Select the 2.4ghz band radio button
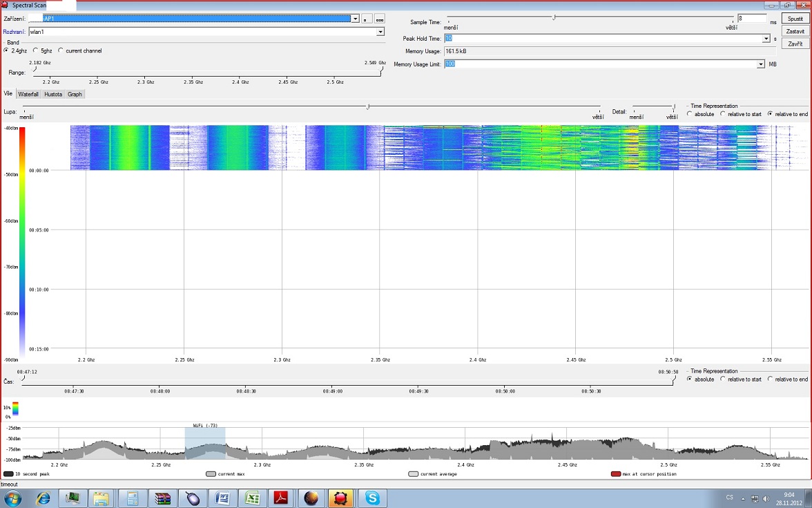This screenshot has height=508, width=812. pyautogui.click(x=6, y=51)
